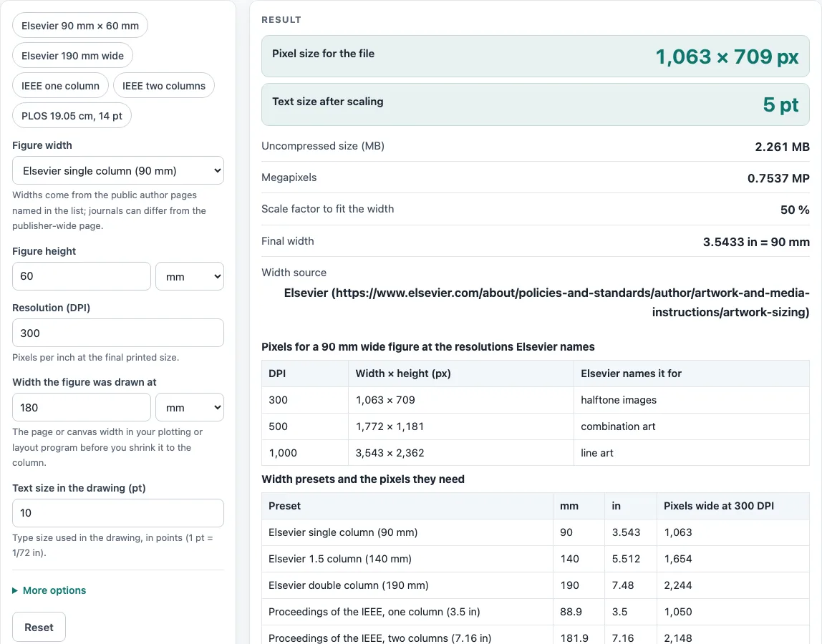Screen dimensions: 822x644
Task: Click the halftone images cell
Action: (x=692, y=400)
